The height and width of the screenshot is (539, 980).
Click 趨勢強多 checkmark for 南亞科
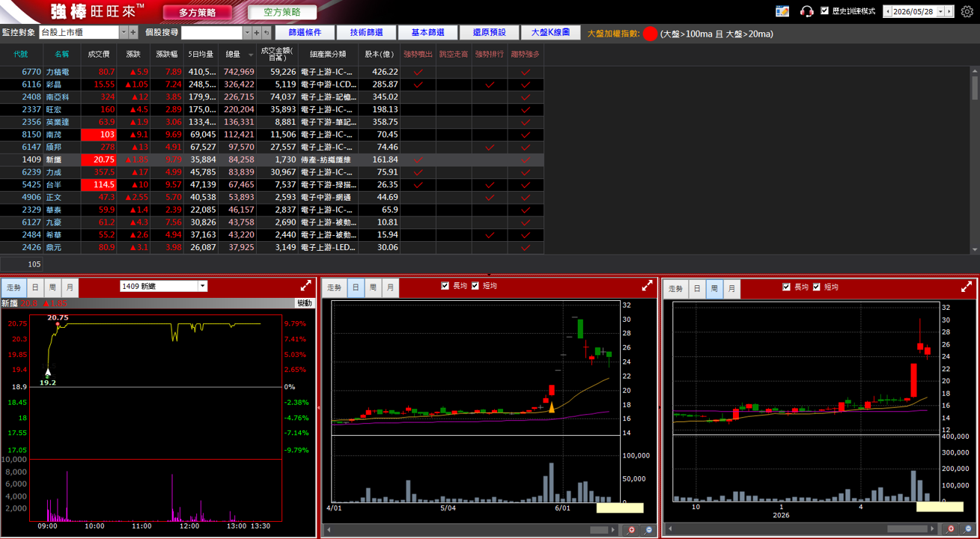(526, 97)
